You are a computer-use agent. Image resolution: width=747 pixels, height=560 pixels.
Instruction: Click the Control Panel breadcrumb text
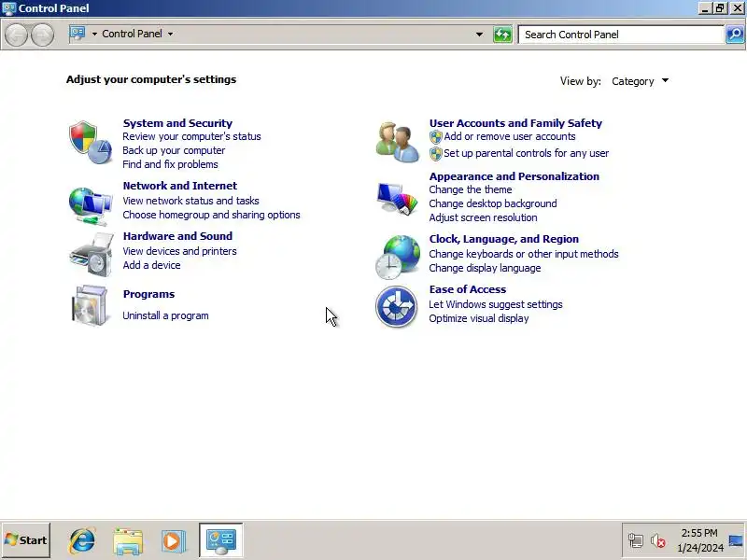(x=132, y=34)
